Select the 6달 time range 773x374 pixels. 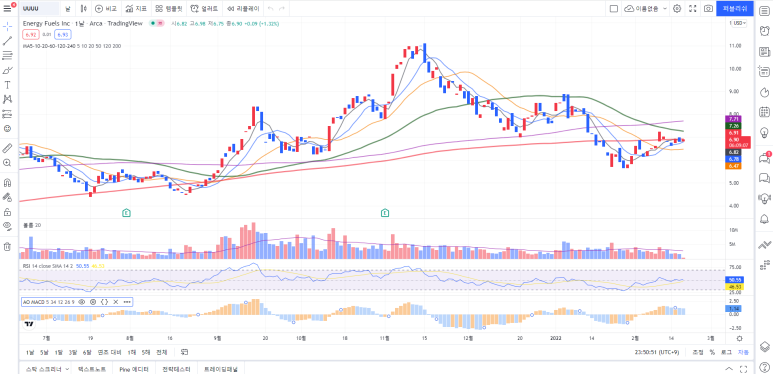pyautogui.click(x=87, y=352)
